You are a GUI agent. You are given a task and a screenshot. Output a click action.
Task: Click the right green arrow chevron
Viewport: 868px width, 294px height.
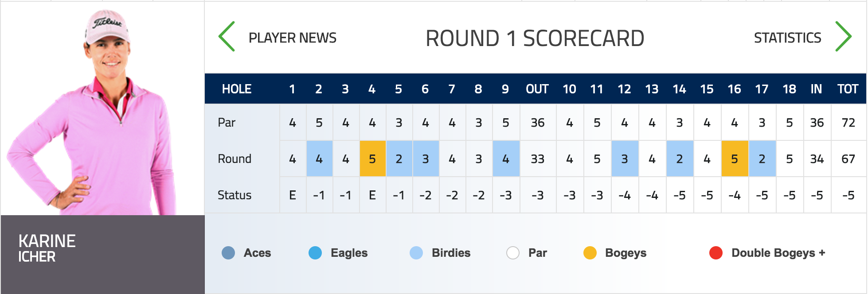[x=843, y=37]
